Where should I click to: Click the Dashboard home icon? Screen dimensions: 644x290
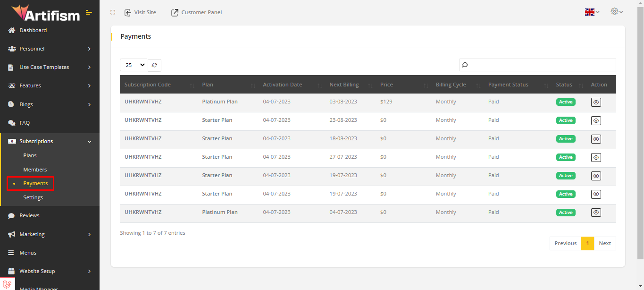point(12,30)
